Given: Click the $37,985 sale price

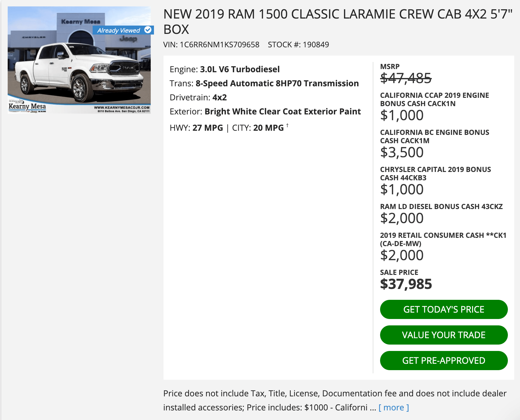Looking at the screenshot, I should pyautogui.click(x=406, y=284).
